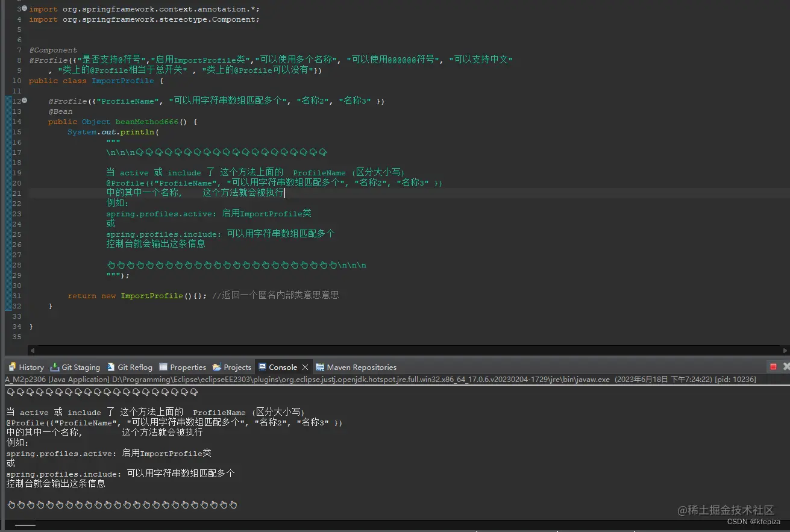Click the Properties tab icon
Screen dimensions: 790x532
click(x=163, y=367)
